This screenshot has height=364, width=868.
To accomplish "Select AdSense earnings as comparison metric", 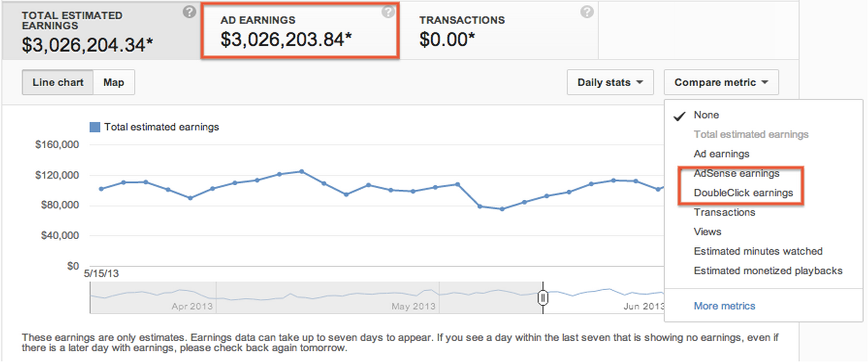I will click(x=736, y=173).
